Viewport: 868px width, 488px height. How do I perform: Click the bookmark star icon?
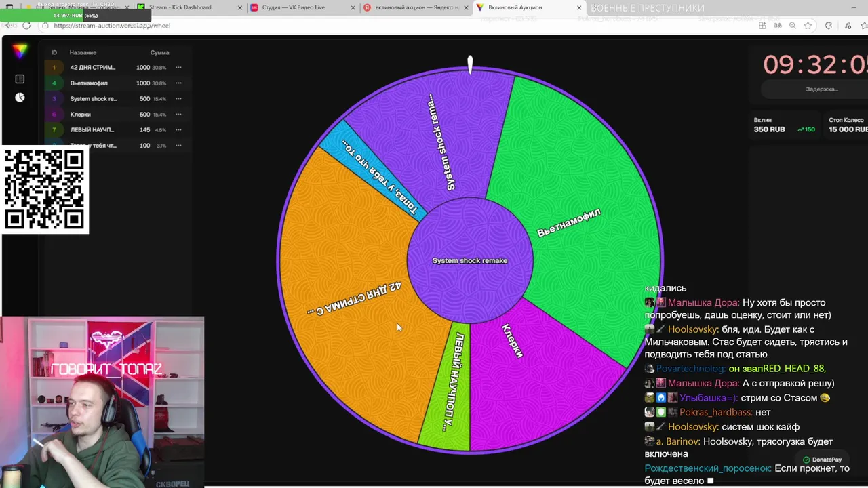pos(808,26)
